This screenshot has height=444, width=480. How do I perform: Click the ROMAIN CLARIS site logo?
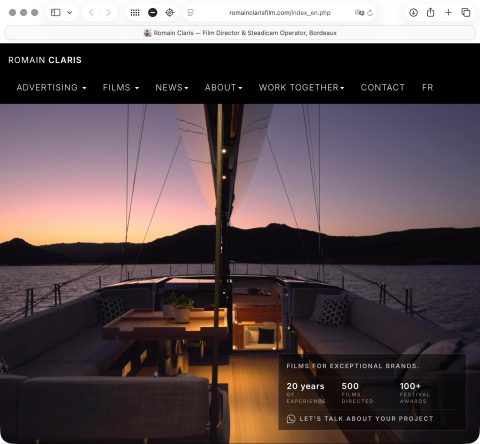tap(45, 60)
